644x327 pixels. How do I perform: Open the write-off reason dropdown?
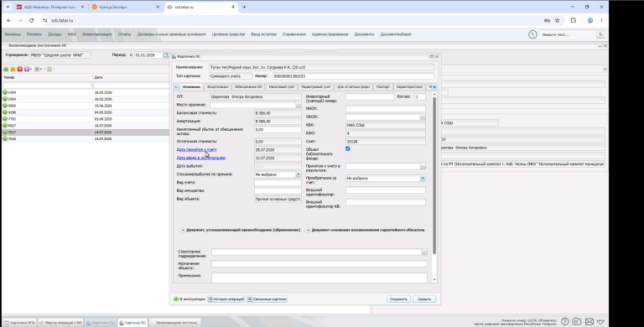(299, 174)
